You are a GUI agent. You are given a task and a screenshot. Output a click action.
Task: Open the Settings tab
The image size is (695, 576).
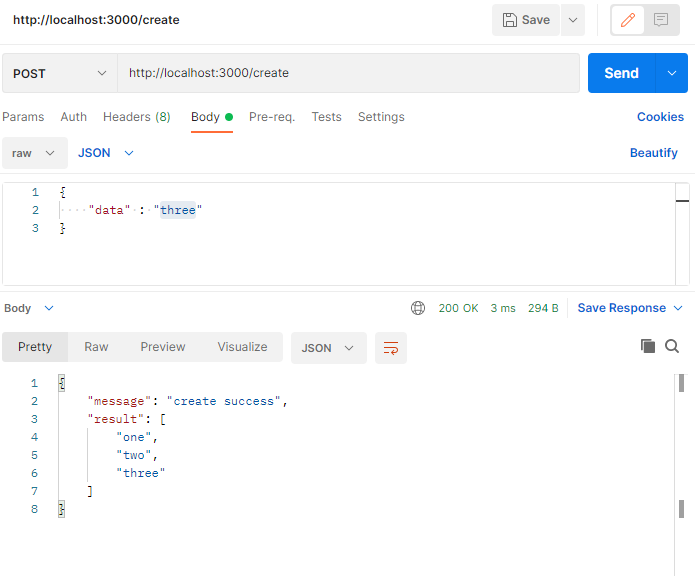pyautogui.click(x=381, y=117)
